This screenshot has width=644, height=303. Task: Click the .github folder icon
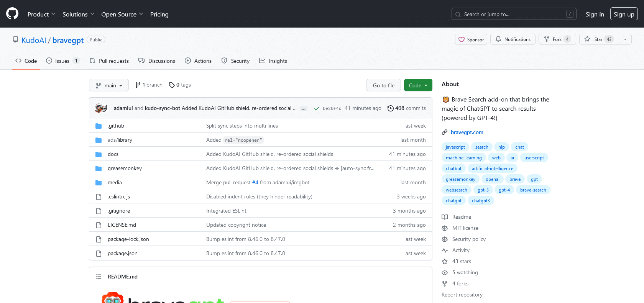point(99,126)
